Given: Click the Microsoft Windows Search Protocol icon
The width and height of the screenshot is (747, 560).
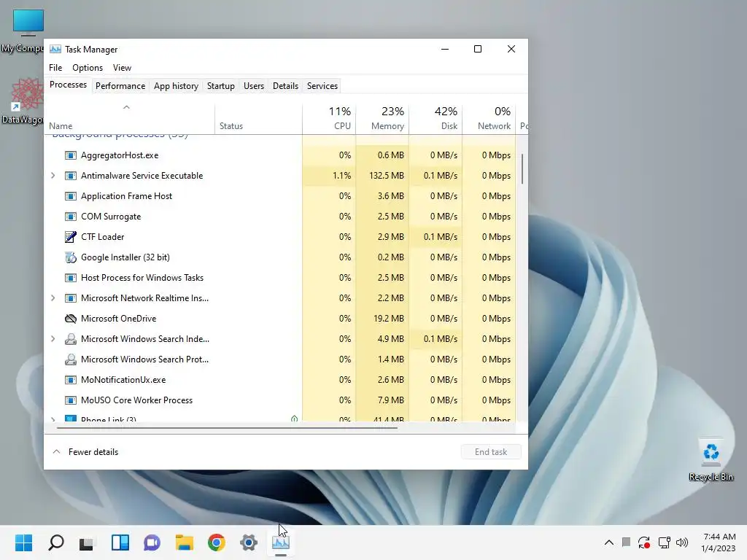Looking at the screenshot, I should [x=71, y=359].
